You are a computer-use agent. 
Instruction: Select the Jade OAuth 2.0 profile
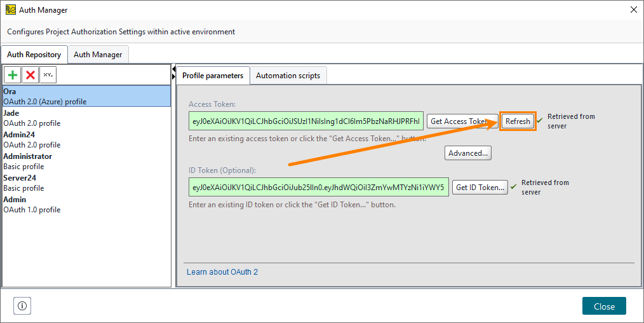point(86,118)
